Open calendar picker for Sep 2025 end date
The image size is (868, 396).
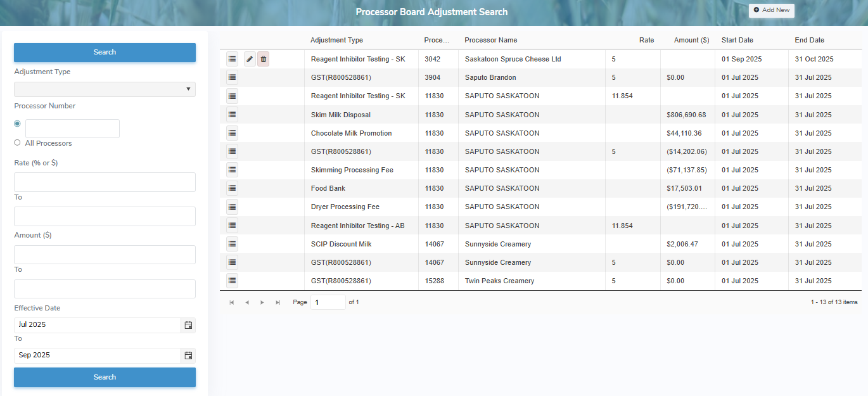point(188,355)
